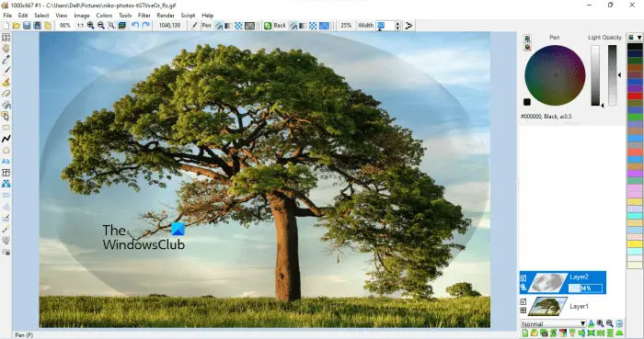
Task: Open the Filter menu
Action: [144, 16]
